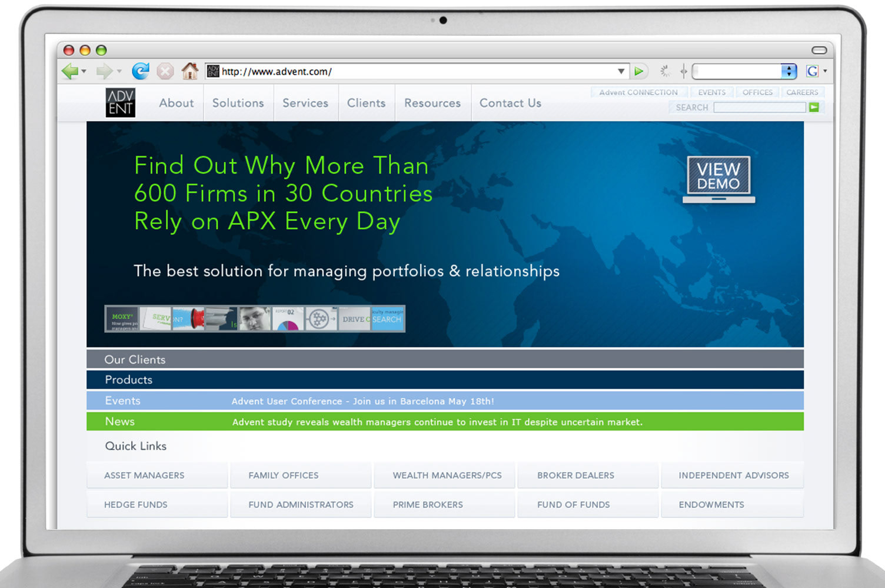885x588 pixels.
Task: Expand the Our Clients bar
Action: tap(445, 359)
